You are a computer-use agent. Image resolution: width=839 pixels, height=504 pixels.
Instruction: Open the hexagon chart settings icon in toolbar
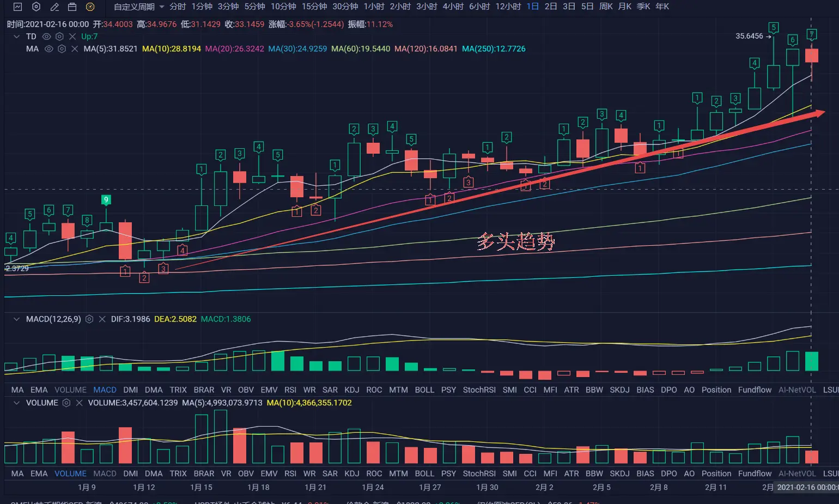(x=36, y=7)
